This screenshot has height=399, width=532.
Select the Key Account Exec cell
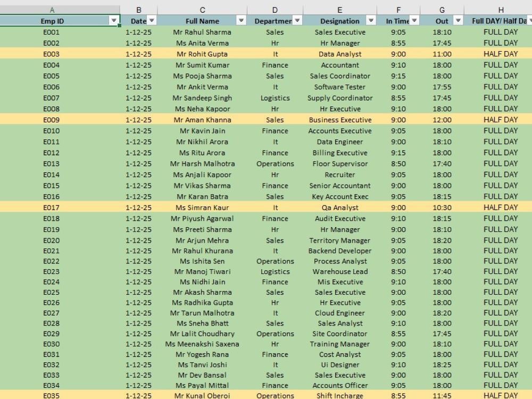tap(339, 197)
